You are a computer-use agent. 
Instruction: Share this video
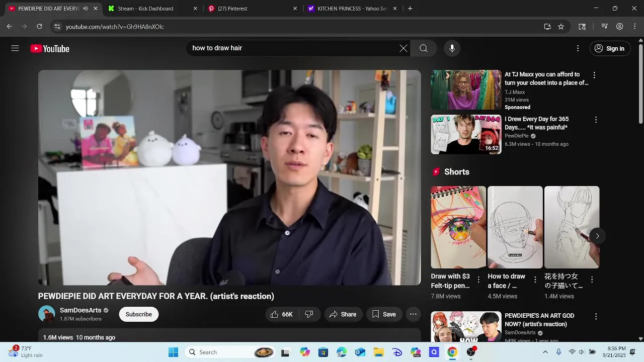[343, 314]
